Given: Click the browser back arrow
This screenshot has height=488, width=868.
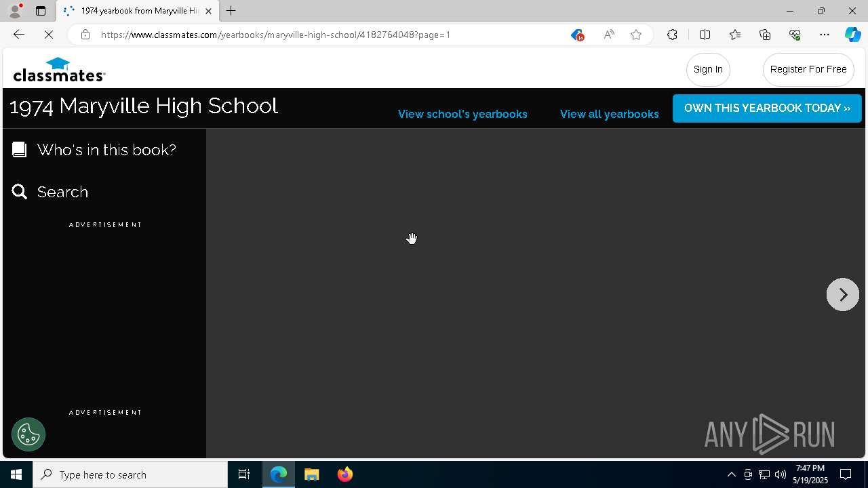Looking at the screenshot, I should tap(18, 35).
